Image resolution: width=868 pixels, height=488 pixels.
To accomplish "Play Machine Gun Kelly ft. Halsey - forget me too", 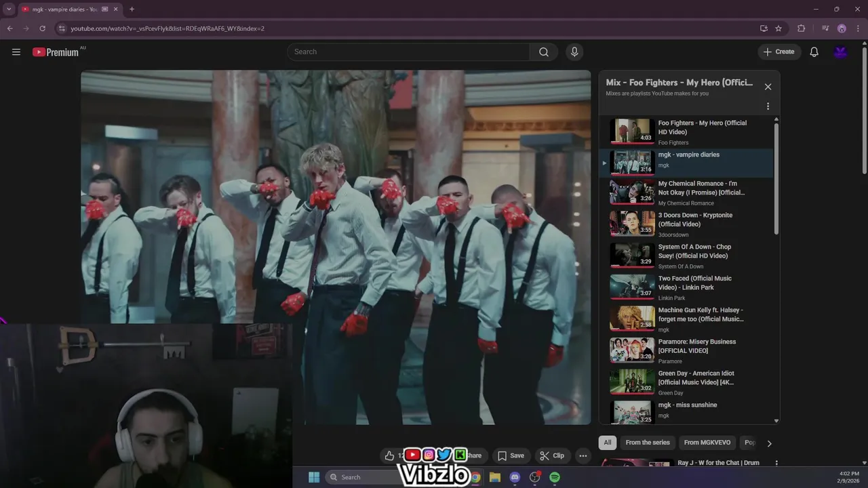I will coord(686,319).
